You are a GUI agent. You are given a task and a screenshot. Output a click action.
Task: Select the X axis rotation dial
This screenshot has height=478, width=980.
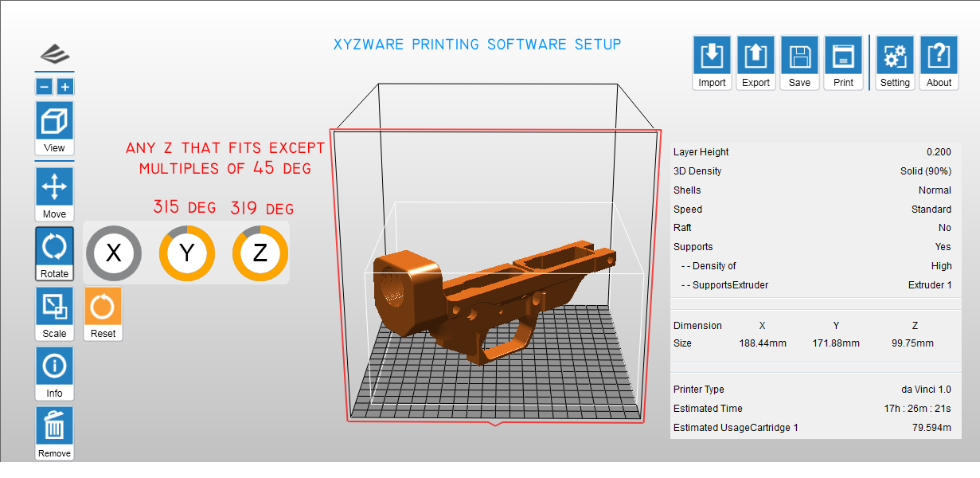coord(114,253)
